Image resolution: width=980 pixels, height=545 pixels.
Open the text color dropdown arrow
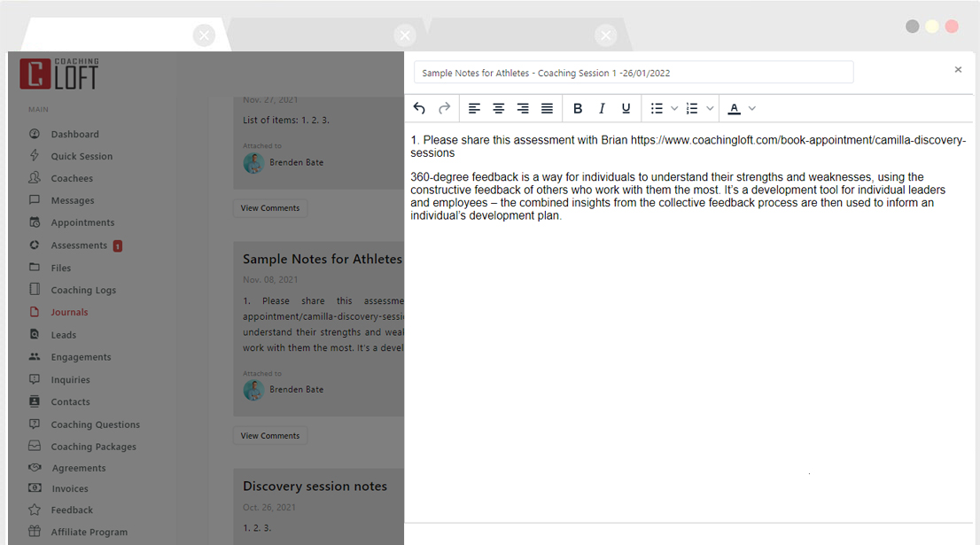point(752,108)
